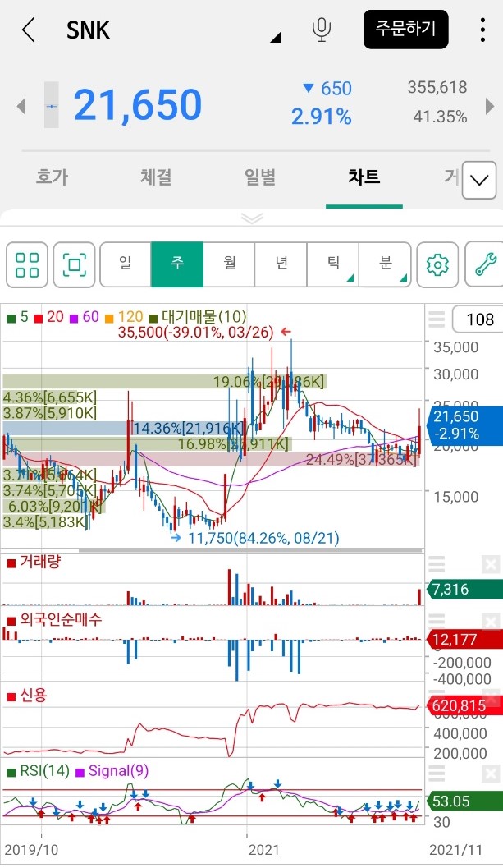Screen dimensions: 503x868
Task: Close the 외국인순매수 panel
Action: (x=490, y=622)
